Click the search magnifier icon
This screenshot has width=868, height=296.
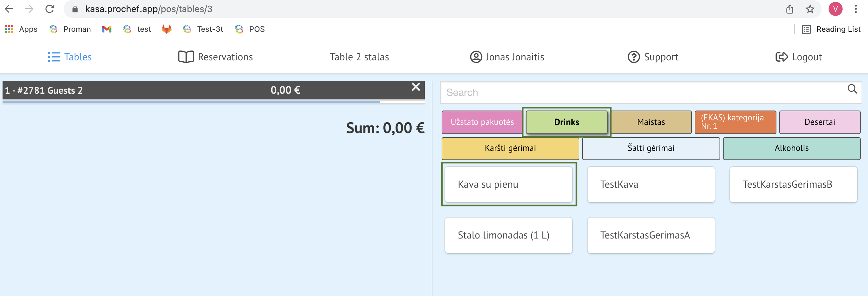pos(852,89)
